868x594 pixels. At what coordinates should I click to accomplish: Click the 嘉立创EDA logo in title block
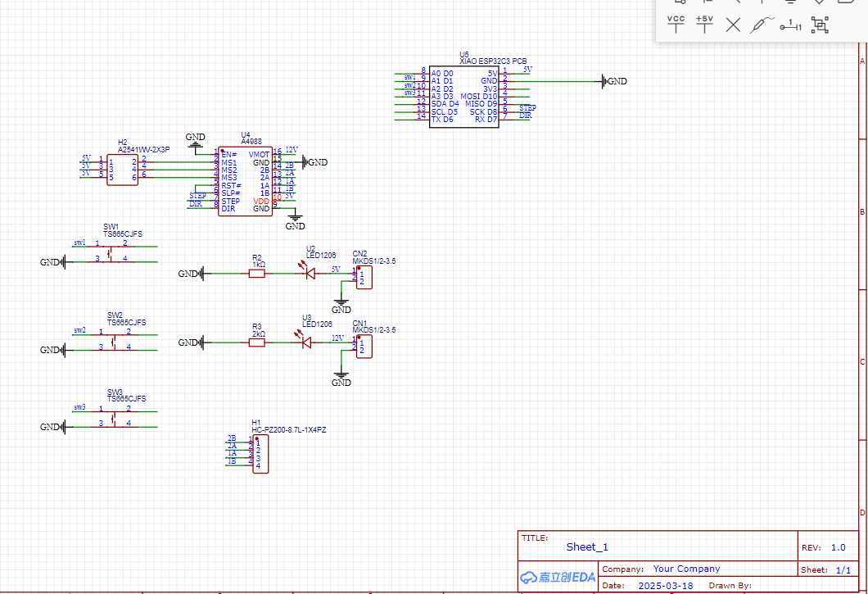(558, 577)
